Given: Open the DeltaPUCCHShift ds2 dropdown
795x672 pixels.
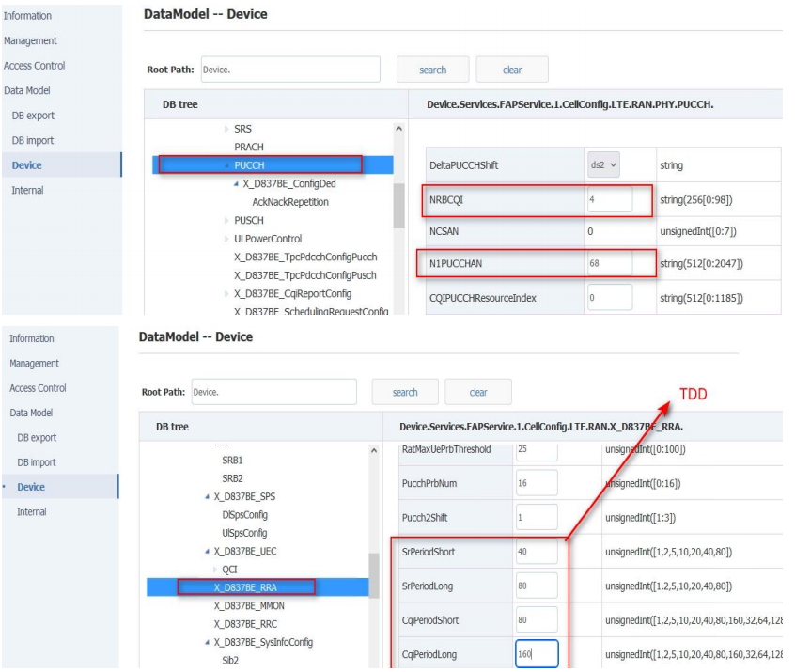Looking at the screenshot, I should (x=604, y=165).
